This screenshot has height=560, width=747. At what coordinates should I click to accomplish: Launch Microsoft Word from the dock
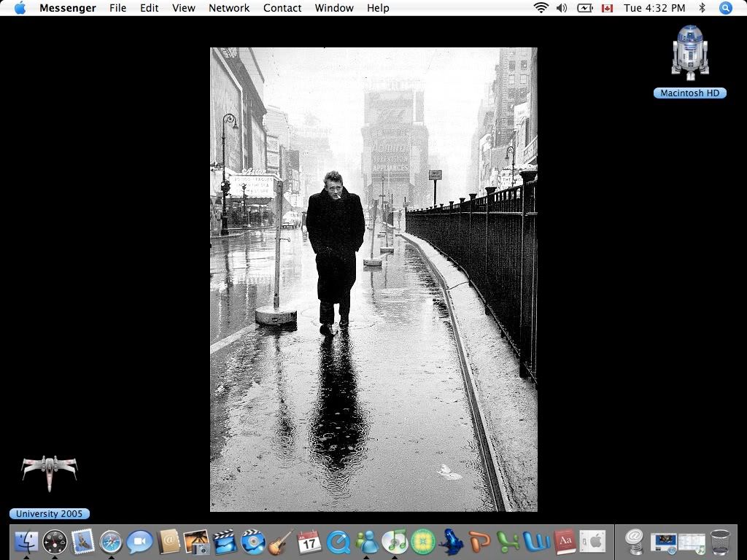pyautogui.click(x=536, y=542)
